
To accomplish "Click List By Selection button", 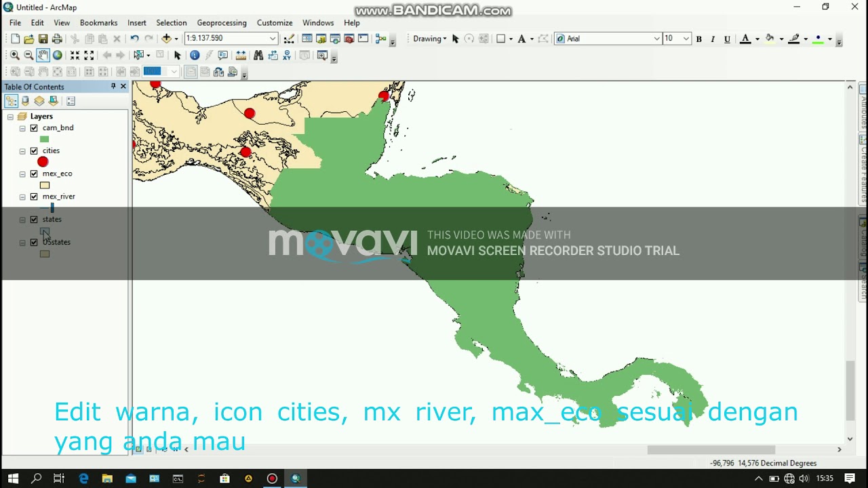I will [x=54, y=101].
